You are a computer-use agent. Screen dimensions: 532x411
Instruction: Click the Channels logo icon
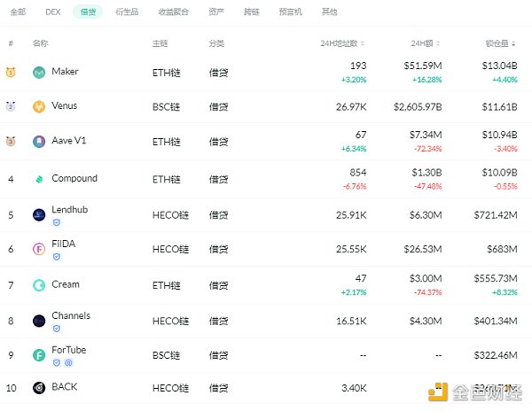click(x=39, y=321)
